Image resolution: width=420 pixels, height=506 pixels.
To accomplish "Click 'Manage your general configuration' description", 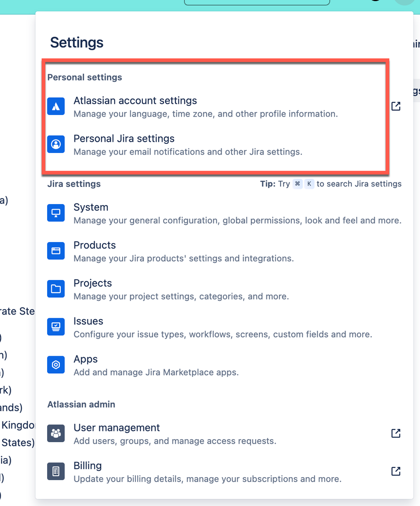I will pos(237,220).
